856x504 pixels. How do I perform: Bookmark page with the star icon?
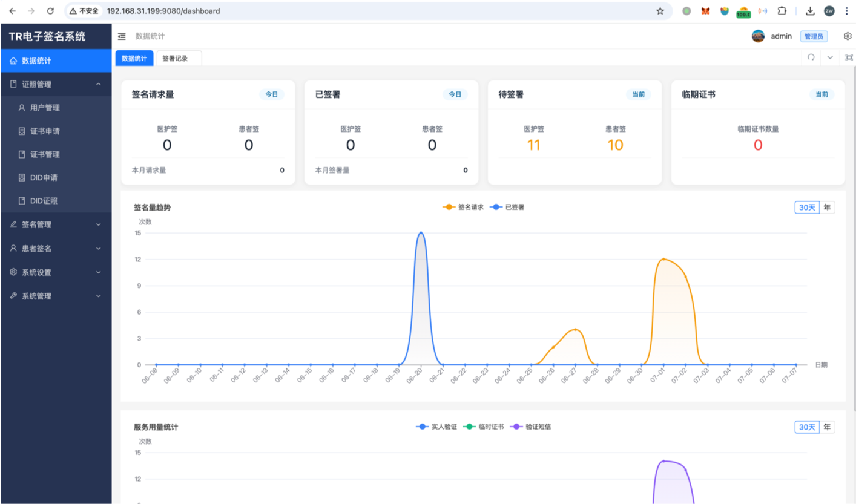(x=660, y=11)
